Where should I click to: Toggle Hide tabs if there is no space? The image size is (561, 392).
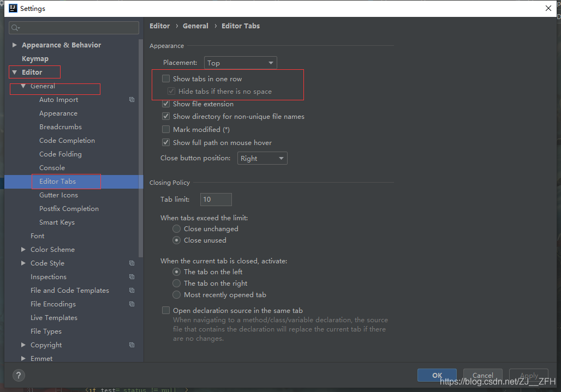point(171,91)
